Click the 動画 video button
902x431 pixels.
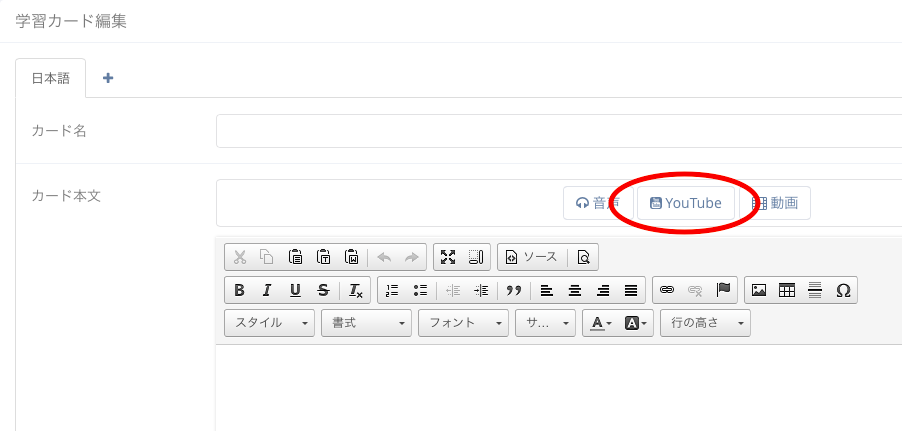click(x=775, y=203)
